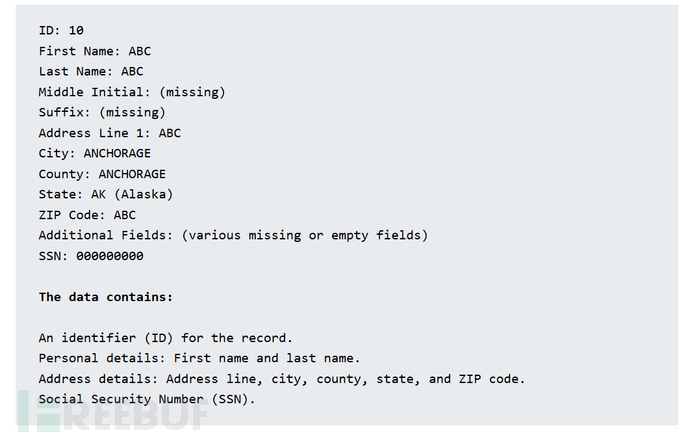Select the 'Address Line 1: ABC' text
Screen dimensions: 690x439
pos(110,133)
